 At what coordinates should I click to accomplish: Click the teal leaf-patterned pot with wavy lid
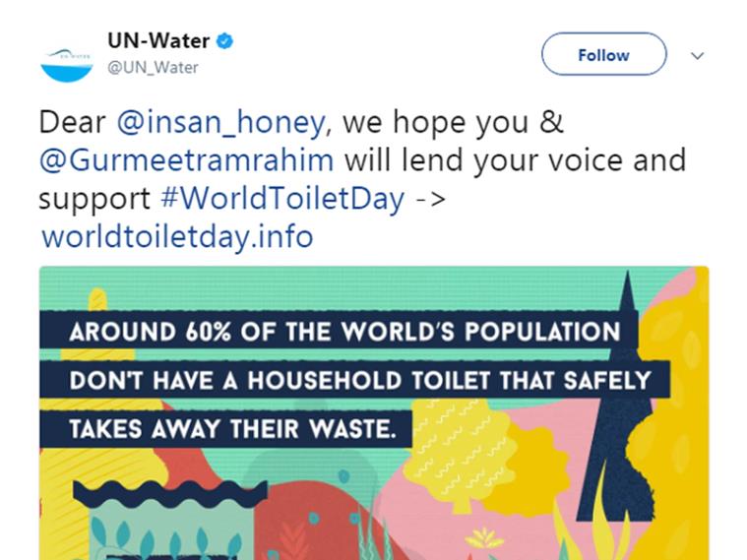169,520
